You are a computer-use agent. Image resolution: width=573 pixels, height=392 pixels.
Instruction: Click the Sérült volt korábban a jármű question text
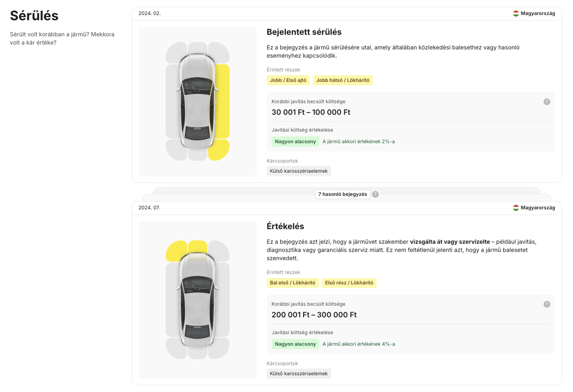(x=62, y=38)
